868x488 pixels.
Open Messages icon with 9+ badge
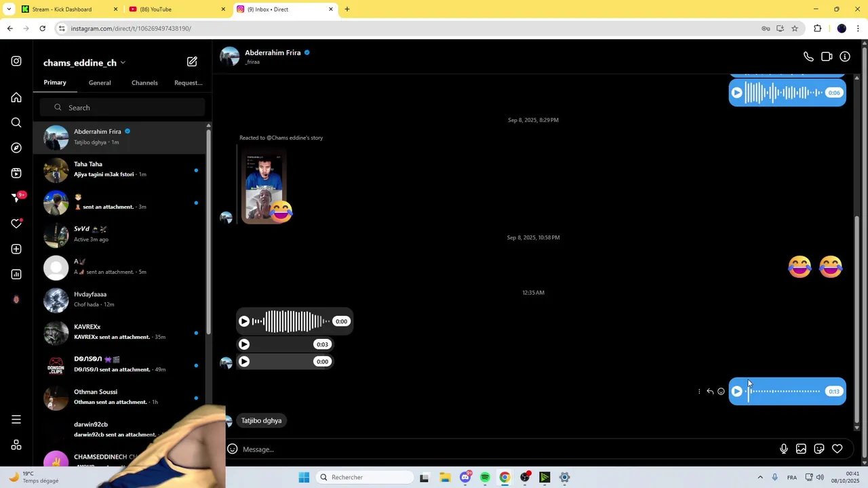pos(16,198)
